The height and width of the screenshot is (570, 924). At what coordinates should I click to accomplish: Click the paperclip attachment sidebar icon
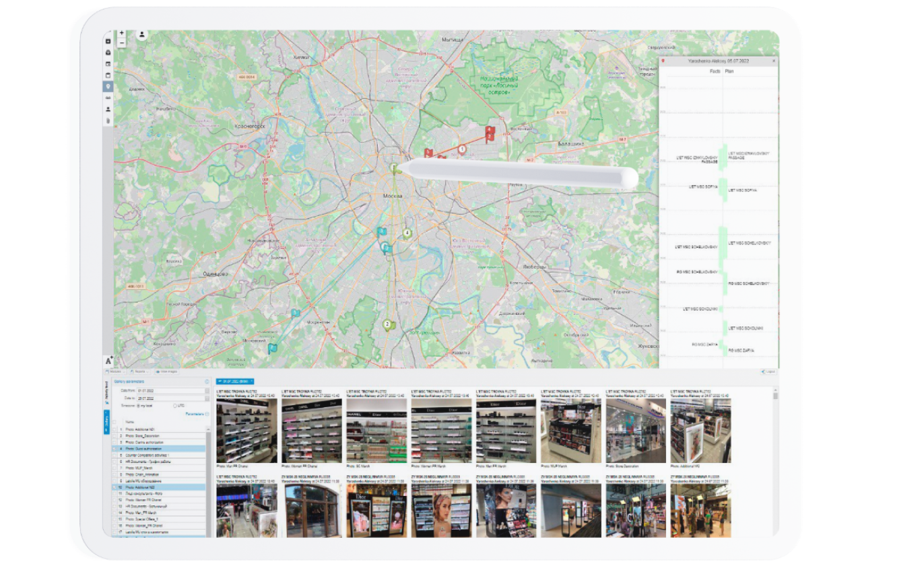pos(108,120)
